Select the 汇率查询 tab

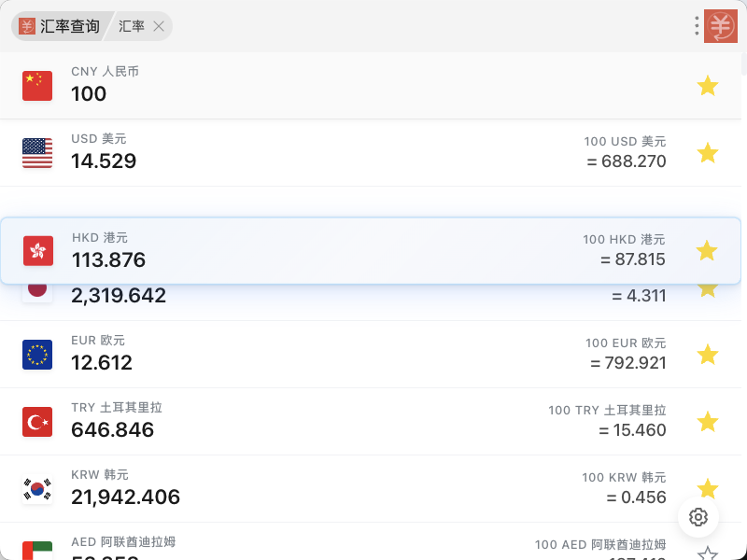61,26
